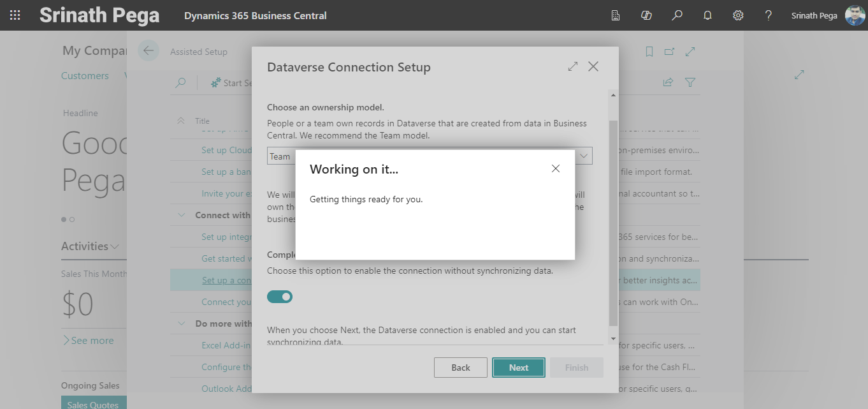Open the Customers menu item
The height and width of the screenshot is (409, 868).
(85, 76)
